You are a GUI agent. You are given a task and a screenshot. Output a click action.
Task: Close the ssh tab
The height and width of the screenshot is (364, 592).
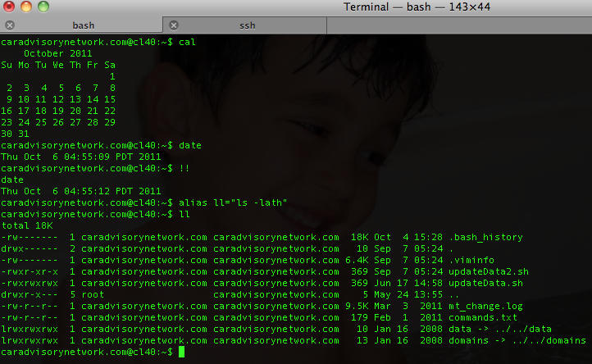[x=173, y=25]
